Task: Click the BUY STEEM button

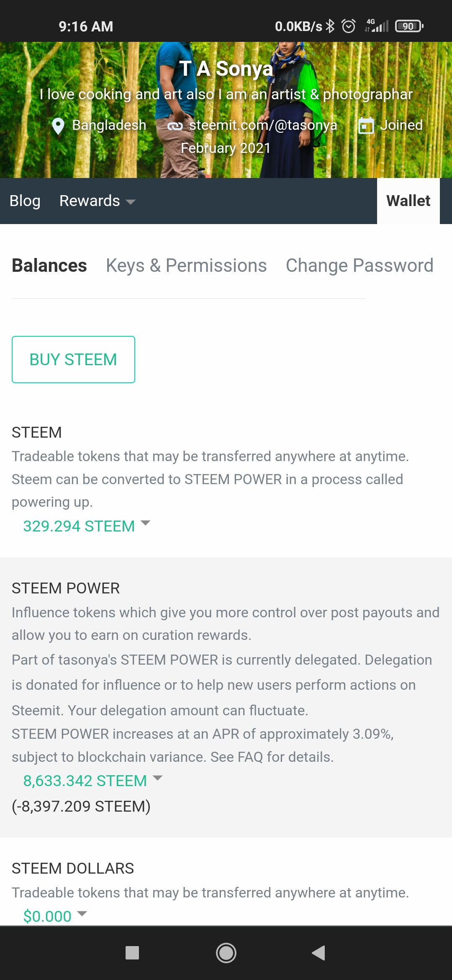Action: pyautogui.click(x=73, y=359)
